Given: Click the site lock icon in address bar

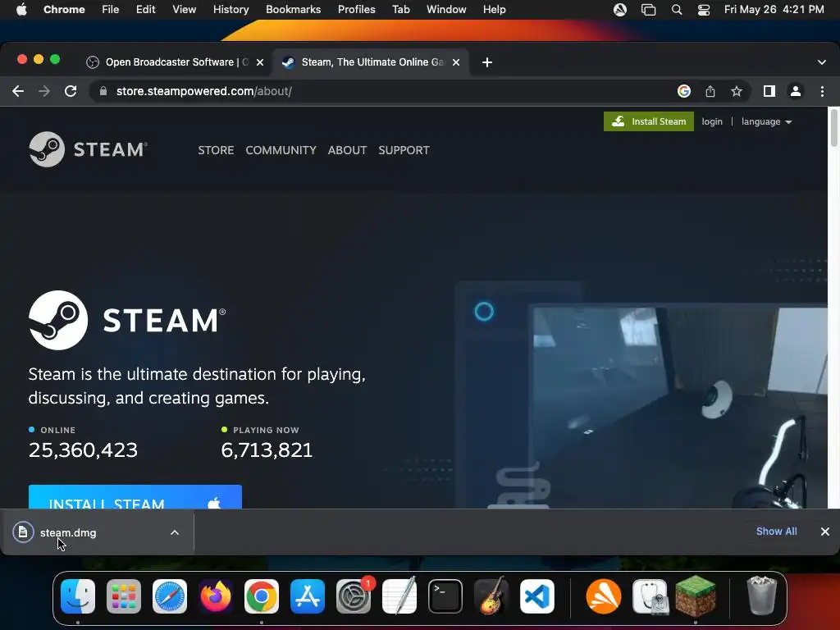Looking at the screenshot, I should point(103,91).
